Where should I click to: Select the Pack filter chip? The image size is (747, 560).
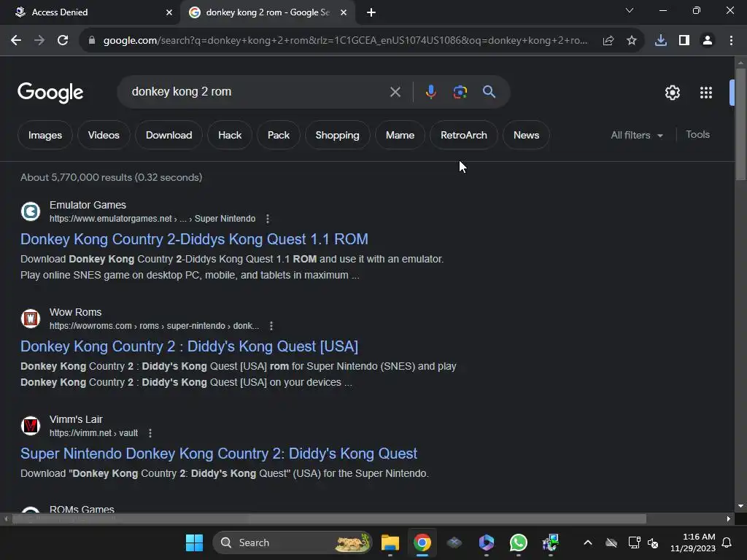(x=279, y=135)
